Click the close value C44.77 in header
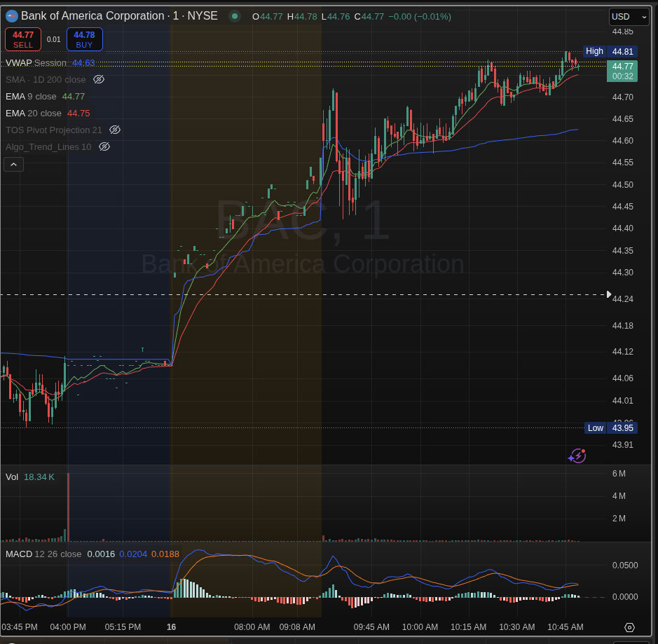 (x=369, y=17)
